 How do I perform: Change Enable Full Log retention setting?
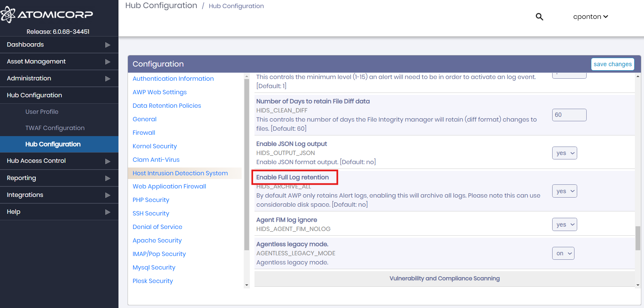tap(564, 191)
